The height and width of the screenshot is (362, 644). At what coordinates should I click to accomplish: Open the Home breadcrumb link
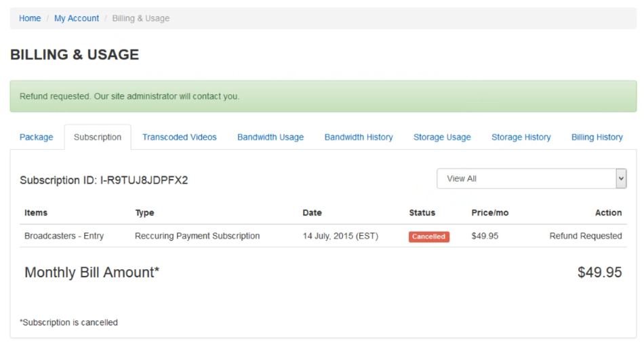30,18
